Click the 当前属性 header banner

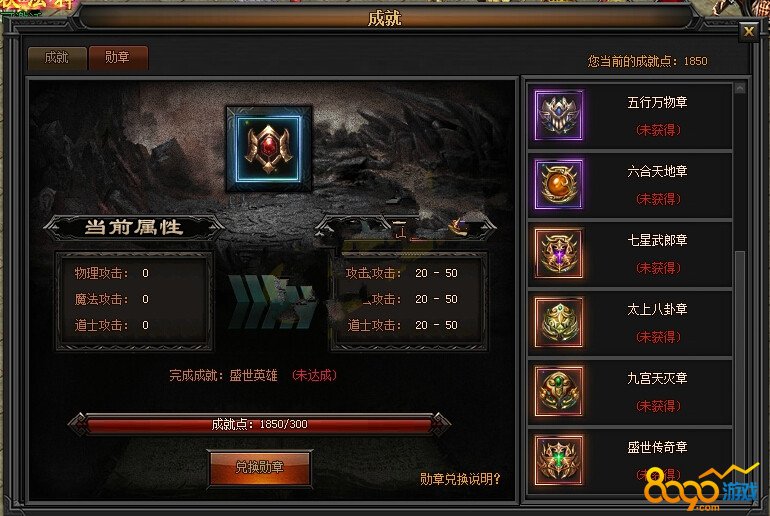click(x=134, y=227)
